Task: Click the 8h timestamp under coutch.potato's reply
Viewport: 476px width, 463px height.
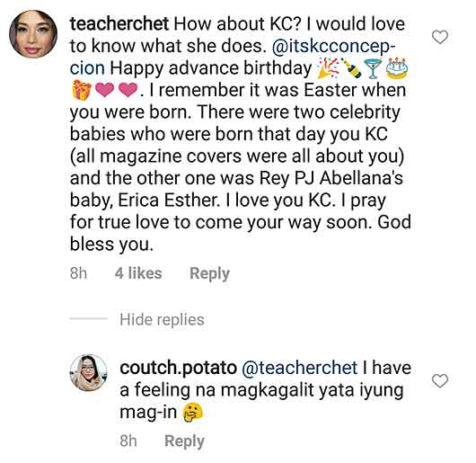Action: pos(128,441)
